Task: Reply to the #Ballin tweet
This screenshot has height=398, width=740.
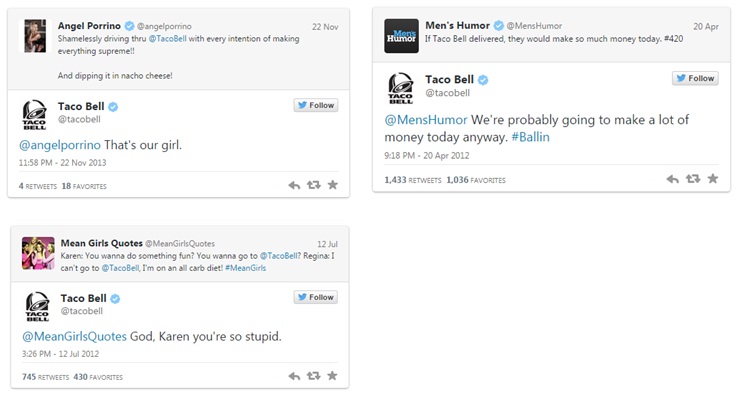Action: (x=673, y=179)
